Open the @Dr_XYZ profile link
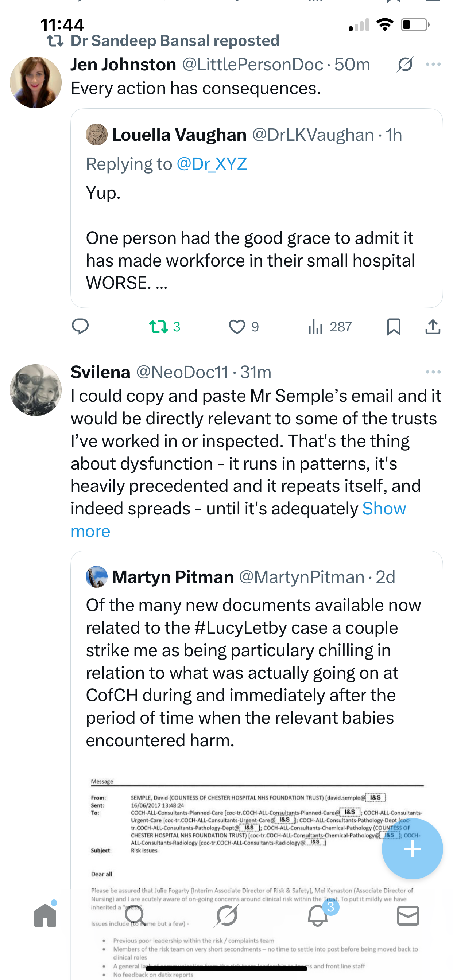The height and width of the screenshot is (980, 453). pyautogui.click(x=212, y=164)
